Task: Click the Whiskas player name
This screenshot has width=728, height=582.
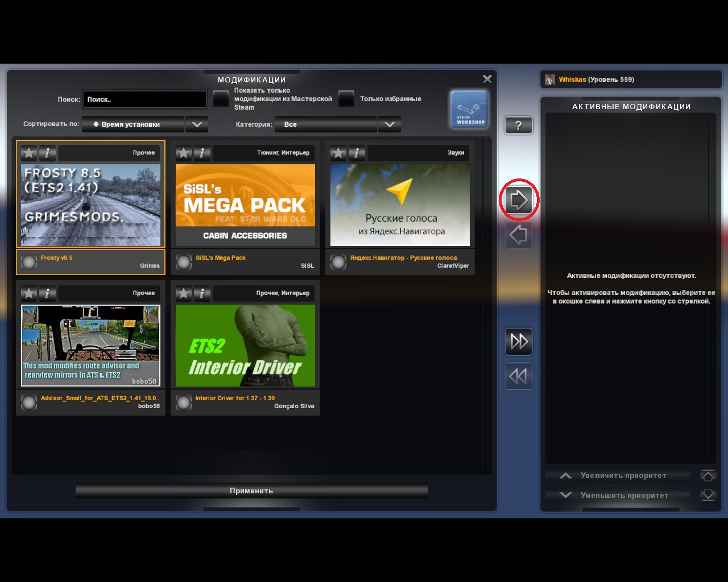Action: click(572, 80)
